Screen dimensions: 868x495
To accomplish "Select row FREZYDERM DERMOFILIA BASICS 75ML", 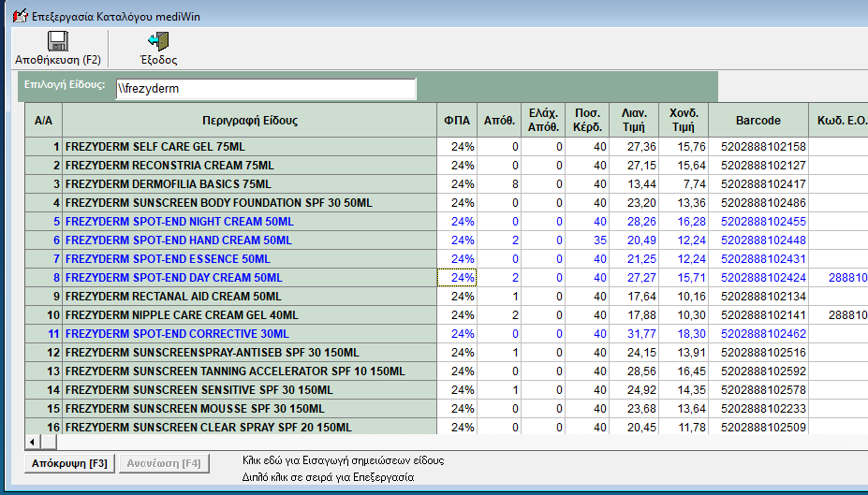I will (x=250, y=184).
